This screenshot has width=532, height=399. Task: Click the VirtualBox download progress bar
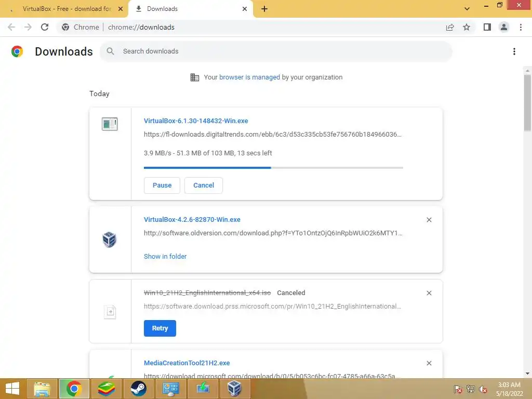point(273,168)
